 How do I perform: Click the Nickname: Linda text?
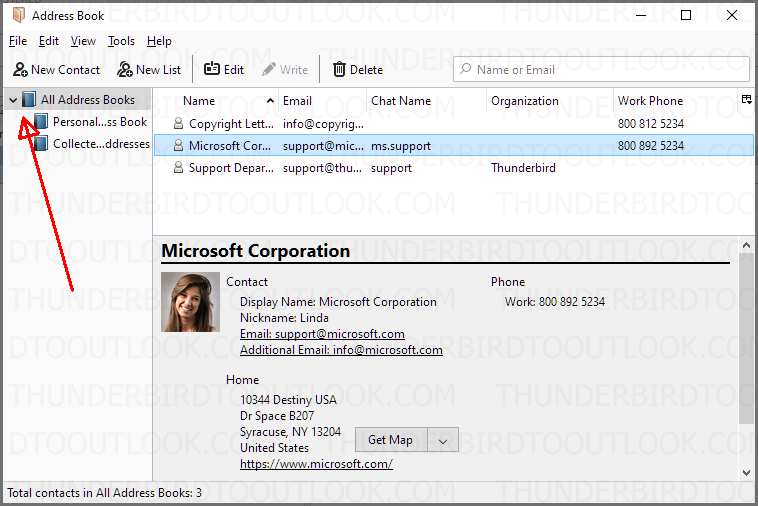284,318
